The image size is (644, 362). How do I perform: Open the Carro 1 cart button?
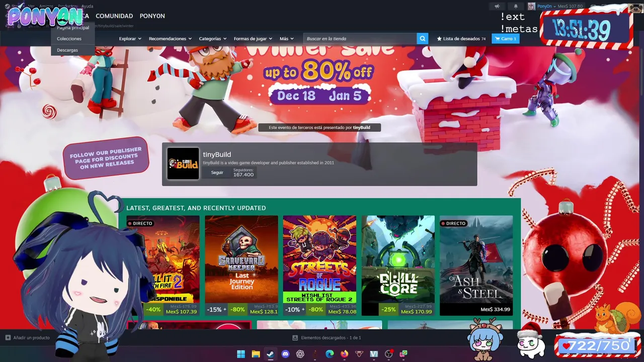(x=506, y=39)
